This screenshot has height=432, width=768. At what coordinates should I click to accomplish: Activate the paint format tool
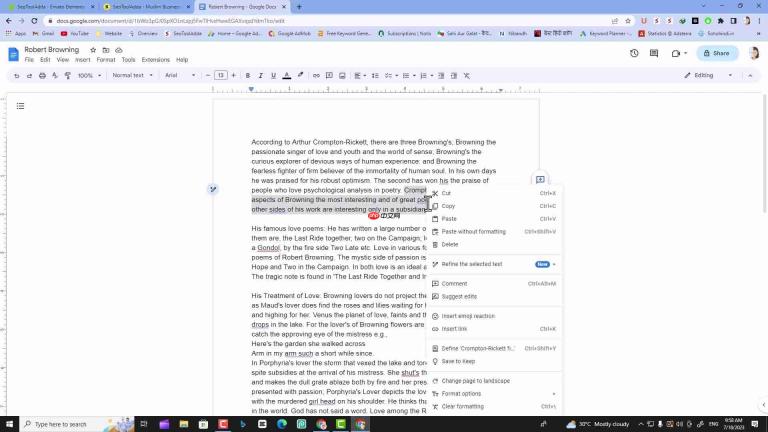(x=68, y=75)
